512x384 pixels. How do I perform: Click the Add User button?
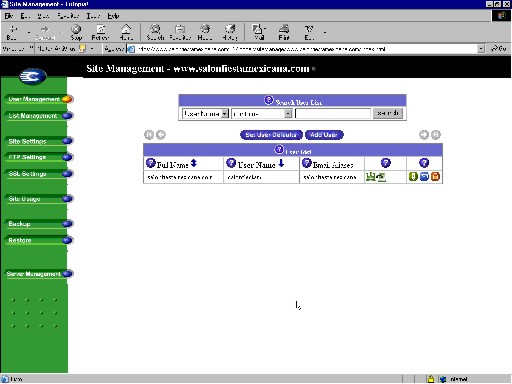tap(324, 135)
